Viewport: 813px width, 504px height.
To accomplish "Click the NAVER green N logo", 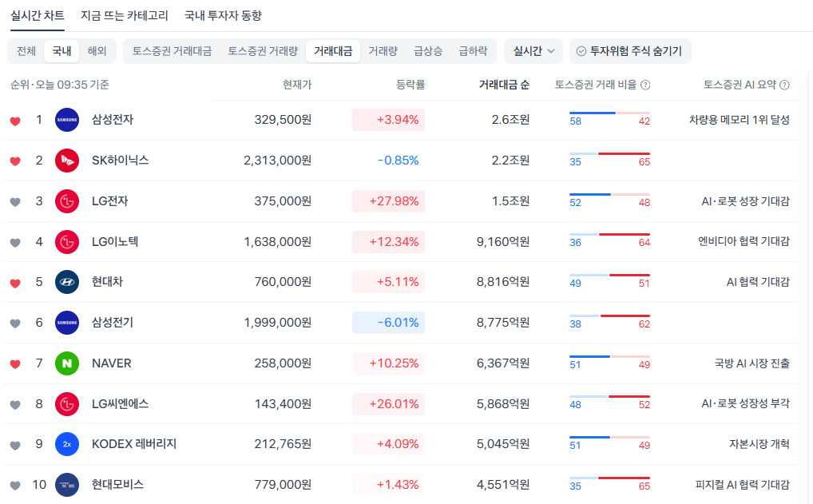I will click(67, 363).
